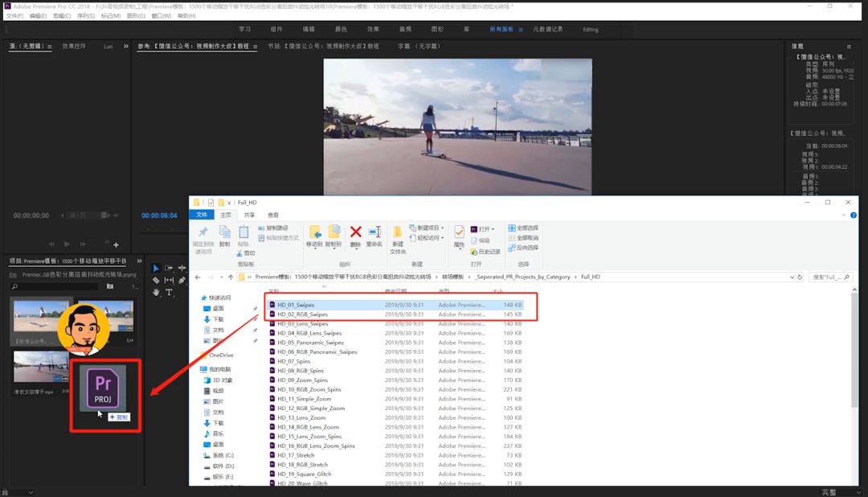Image resolution: width=868 pixels, height=497 pixels.
Task: Click 反向选择 (Invert selection) in ribbon
Action: (523, 248)
